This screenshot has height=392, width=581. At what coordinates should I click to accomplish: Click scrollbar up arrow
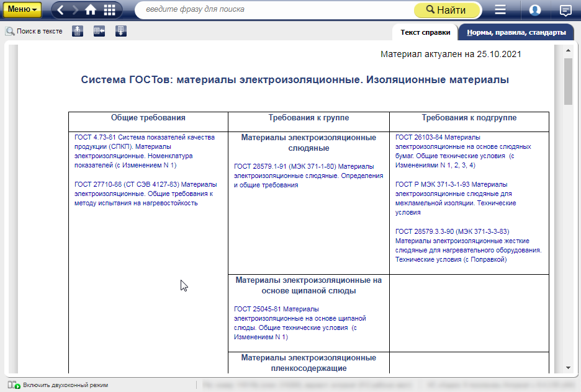coord(568,50)
